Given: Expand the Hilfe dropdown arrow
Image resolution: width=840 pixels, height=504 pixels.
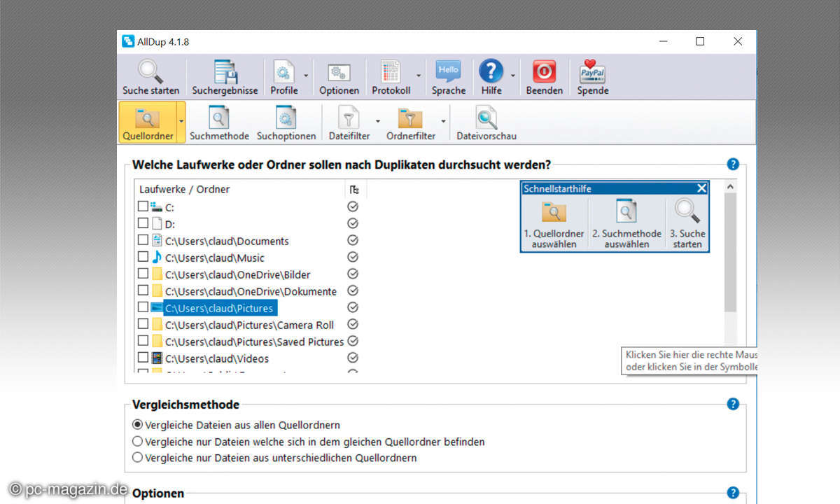Looking at the screenshot, I should [x=513, y=76].
